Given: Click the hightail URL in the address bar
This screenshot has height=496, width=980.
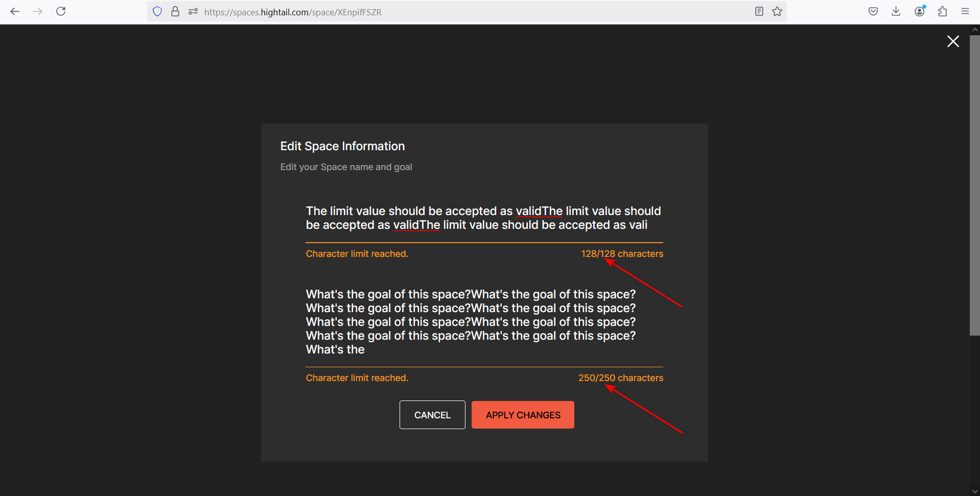Looking at the screenshot, I should tap(293, 12).
